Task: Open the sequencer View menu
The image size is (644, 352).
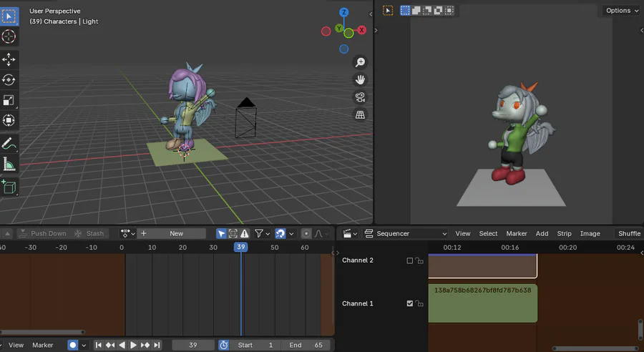Action: click(x=462, y=234)
